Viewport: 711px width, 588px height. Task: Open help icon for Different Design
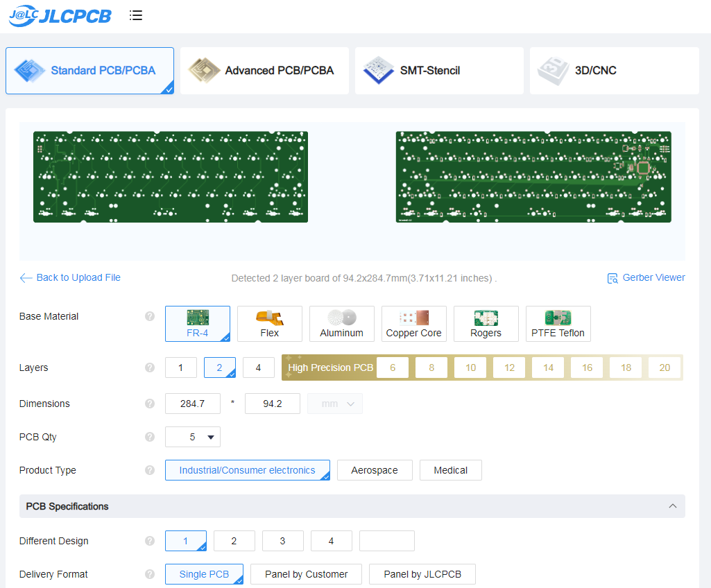click(x=150, y=541)
